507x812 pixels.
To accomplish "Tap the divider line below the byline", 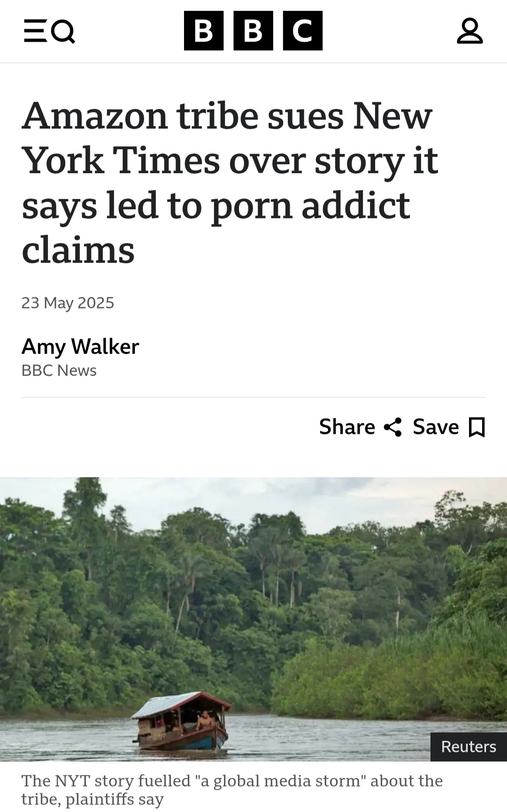I will 253,397.
